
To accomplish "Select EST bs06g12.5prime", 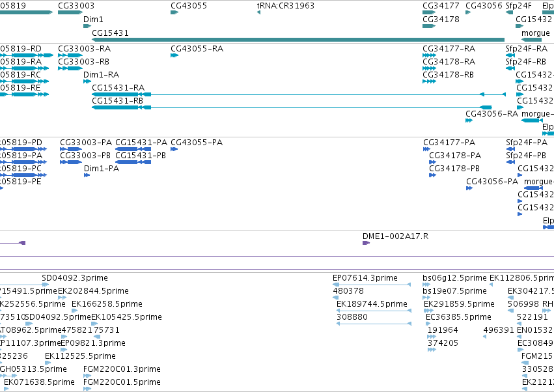I will coord(454,278).
